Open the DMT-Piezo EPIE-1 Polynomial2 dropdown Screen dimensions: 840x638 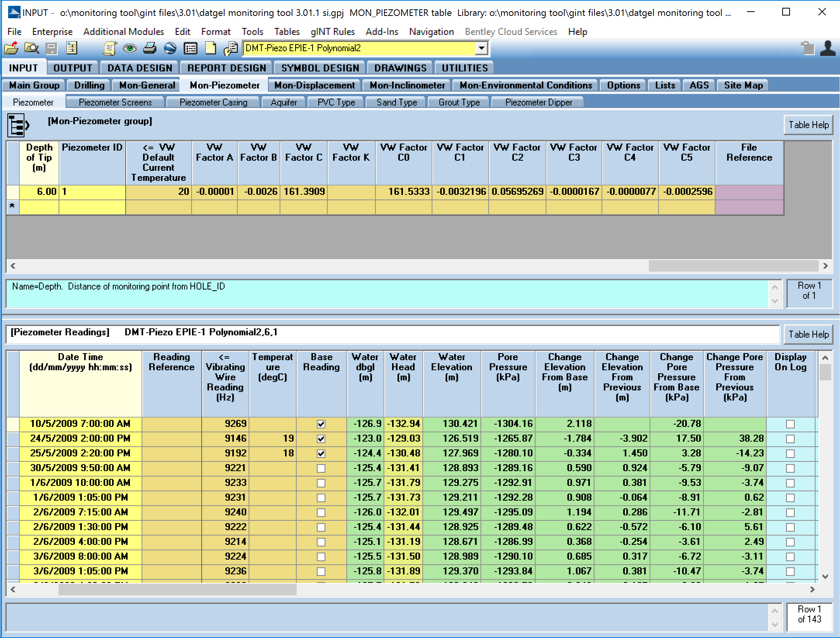(481, 49)
